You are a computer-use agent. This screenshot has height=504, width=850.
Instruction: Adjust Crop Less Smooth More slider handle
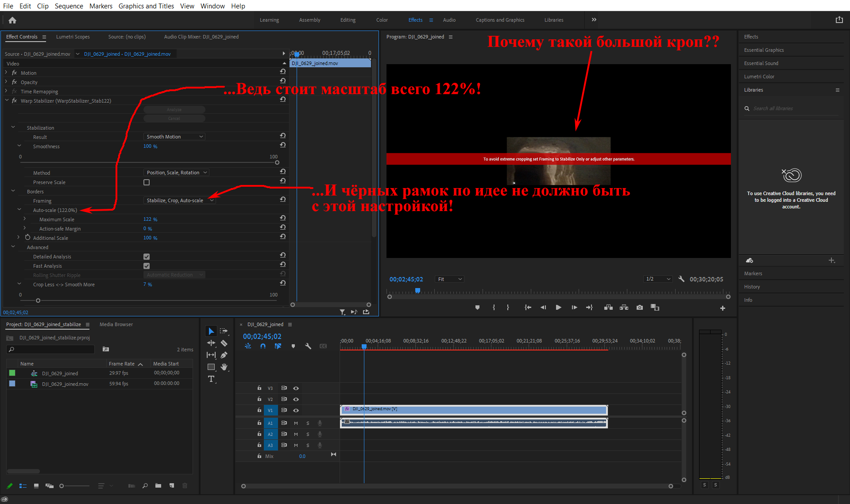[x=38, y=300]
